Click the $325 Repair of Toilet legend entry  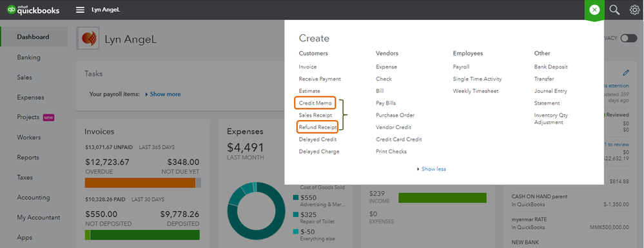314,218
